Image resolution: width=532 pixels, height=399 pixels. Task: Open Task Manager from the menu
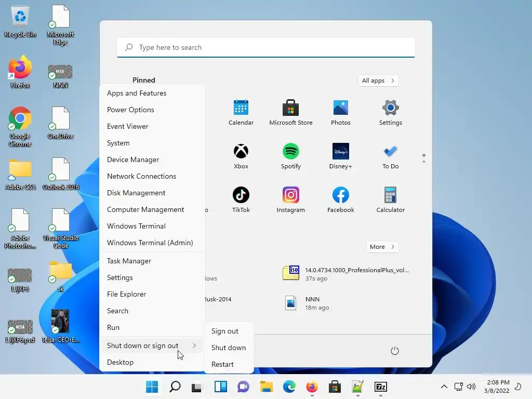click(x=152, y=261)
